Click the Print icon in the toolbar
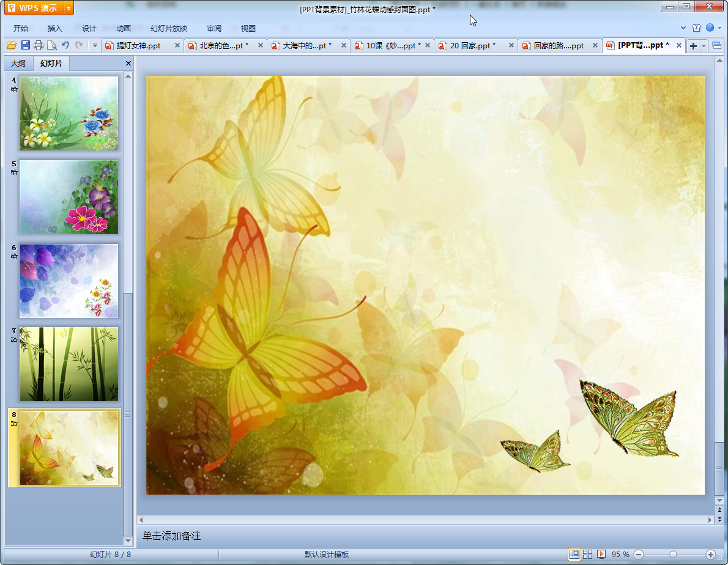 click(39, 45)
